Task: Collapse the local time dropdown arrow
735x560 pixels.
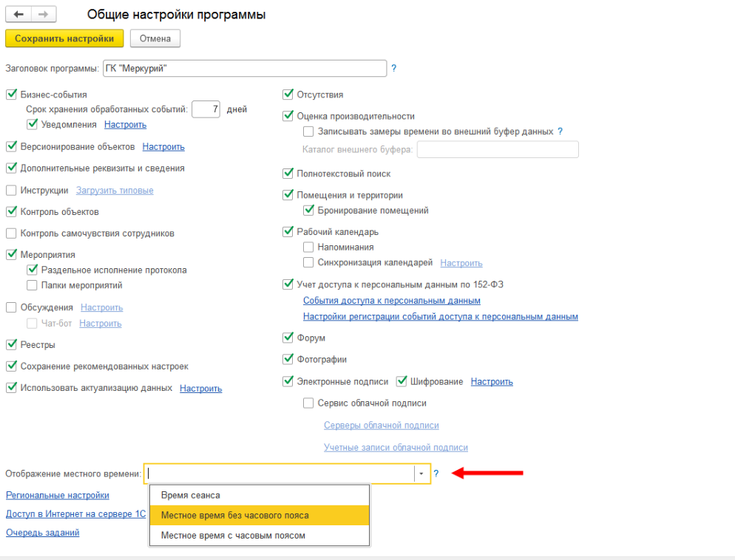Action: point(421,474)
